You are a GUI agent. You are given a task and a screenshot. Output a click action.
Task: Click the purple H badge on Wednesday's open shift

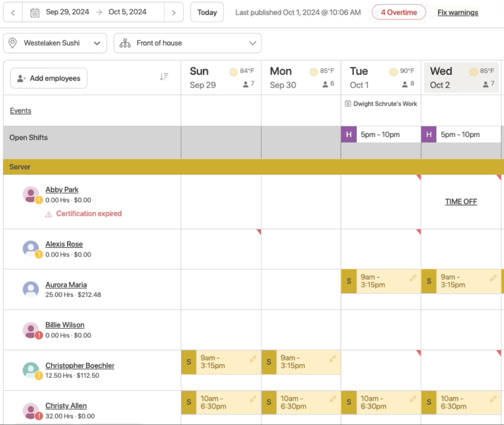click(x=429, y=135)
